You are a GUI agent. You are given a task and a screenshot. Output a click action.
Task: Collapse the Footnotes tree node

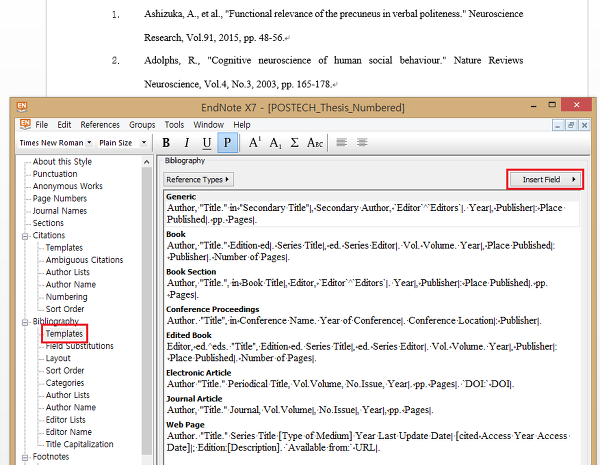coord(25,457)
